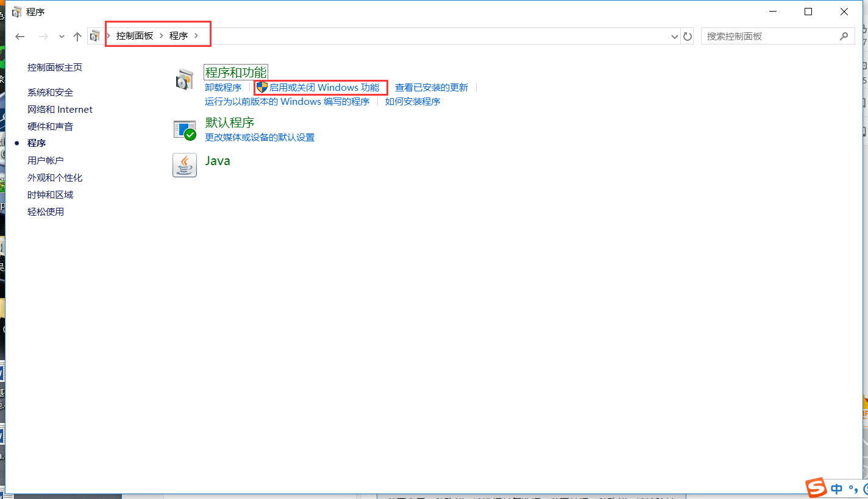Open 硬件和声音 category
The height and width of the screenshot is (499, 868).
tap(50, 126)
